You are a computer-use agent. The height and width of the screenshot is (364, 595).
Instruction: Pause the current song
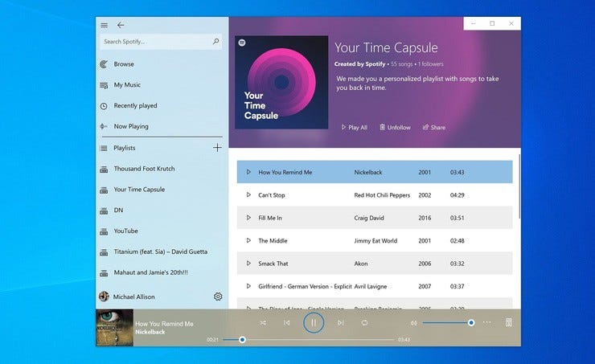pos(314,323)
